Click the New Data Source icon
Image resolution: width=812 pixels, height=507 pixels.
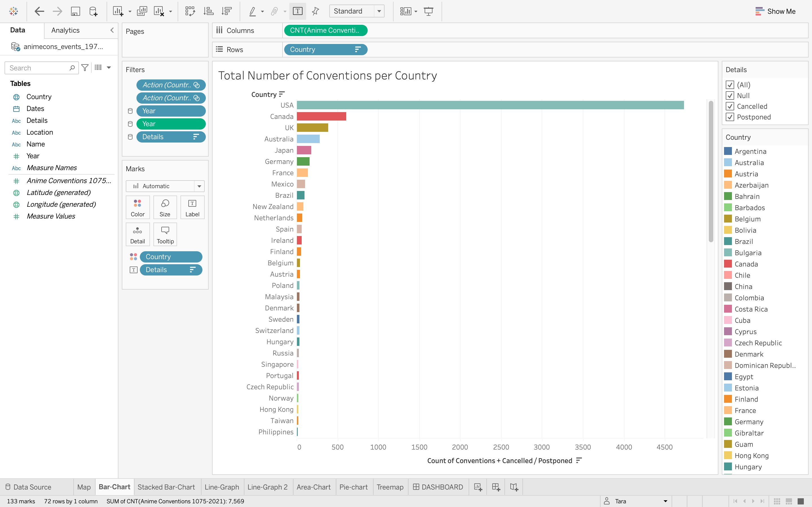tap(93, 11)
